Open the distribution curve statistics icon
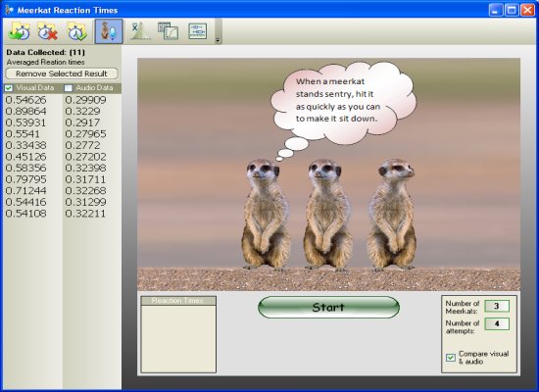The image size is (539, 392). pos(139,31)
